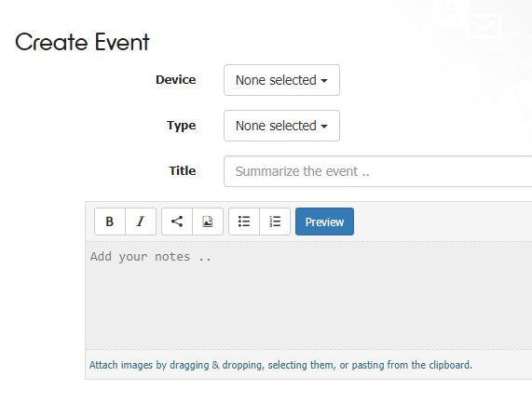Click the Device field label
The height and width of the screenshot is (403, 532).
click(x=176, y=80)
